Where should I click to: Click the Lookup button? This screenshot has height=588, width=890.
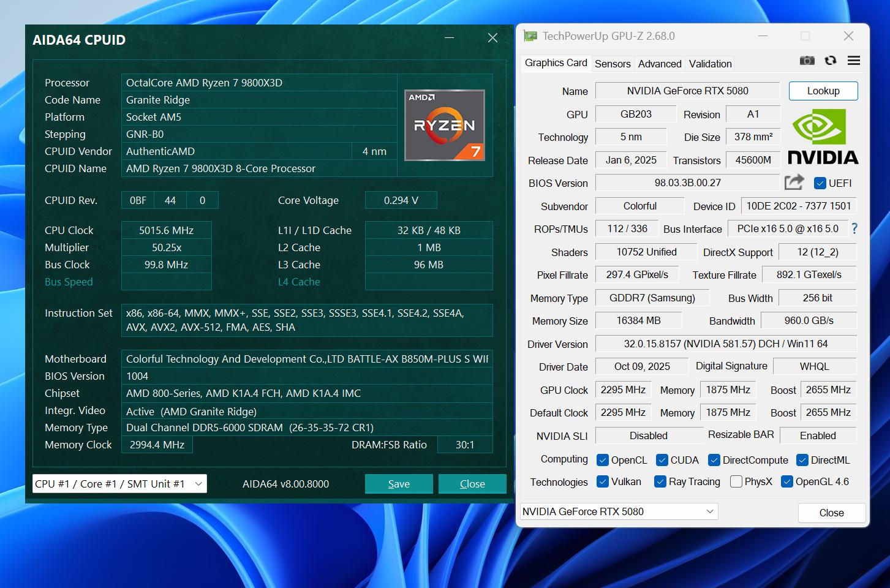tap(823, 91)
